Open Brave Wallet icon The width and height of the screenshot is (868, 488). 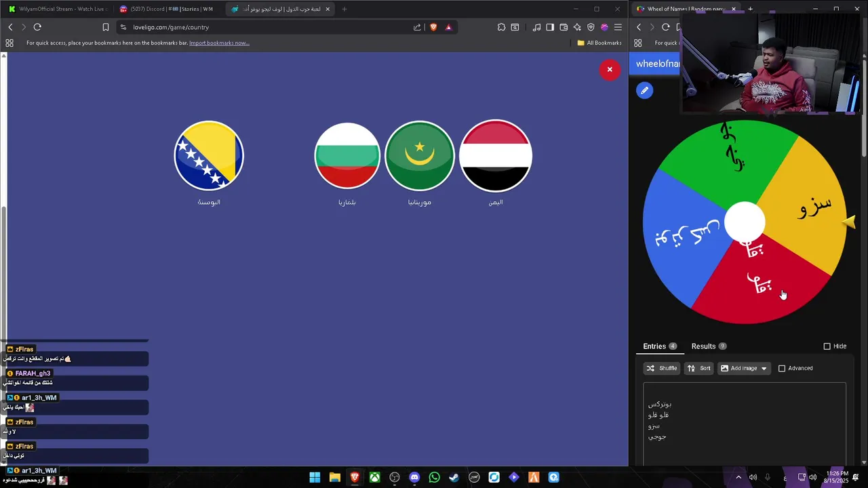click(564, 27)
